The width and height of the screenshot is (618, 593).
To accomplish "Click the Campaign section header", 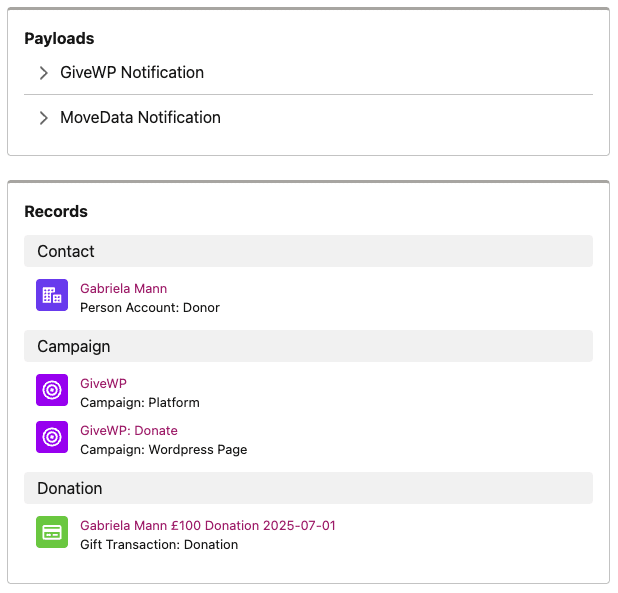I will pos(308,346).
